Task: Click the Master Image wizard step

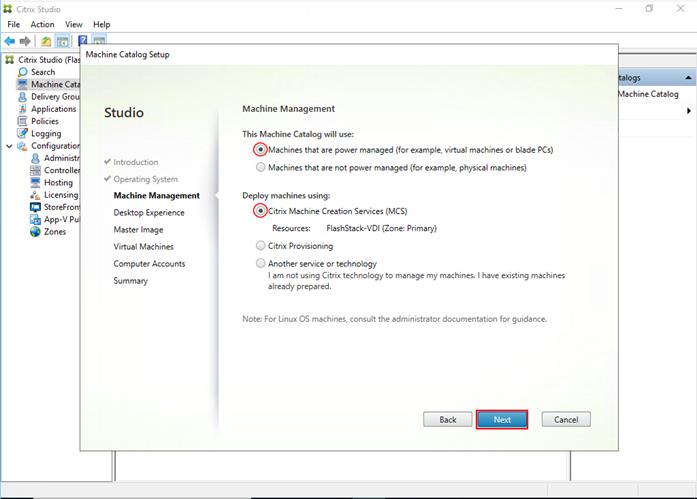Action: [x=138, y=230]
